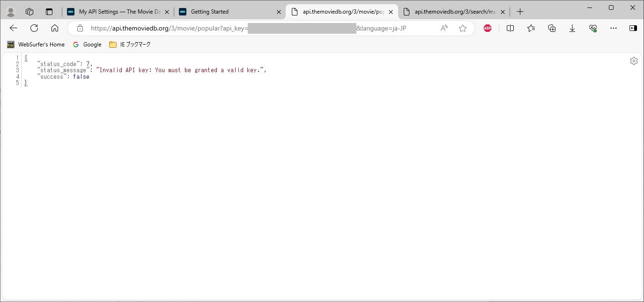Click the "status_message" key text

(x=62, y=70)
